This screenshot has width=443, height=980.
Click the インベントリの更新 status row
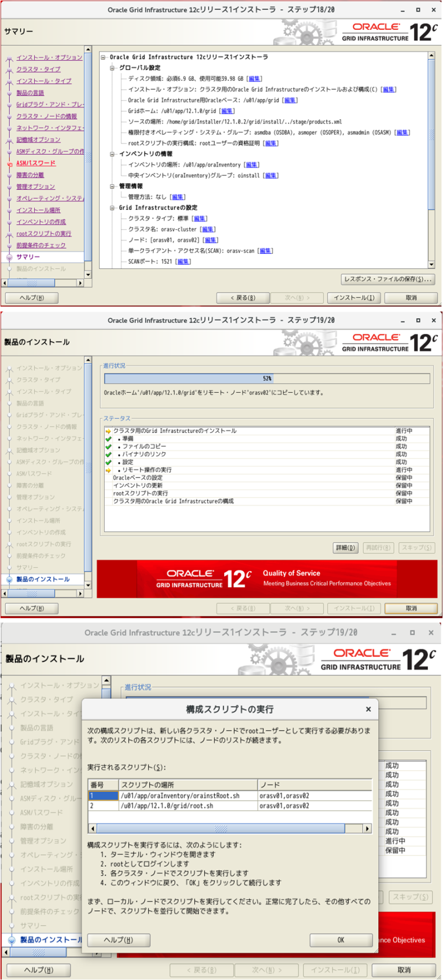tap(267, 485)
